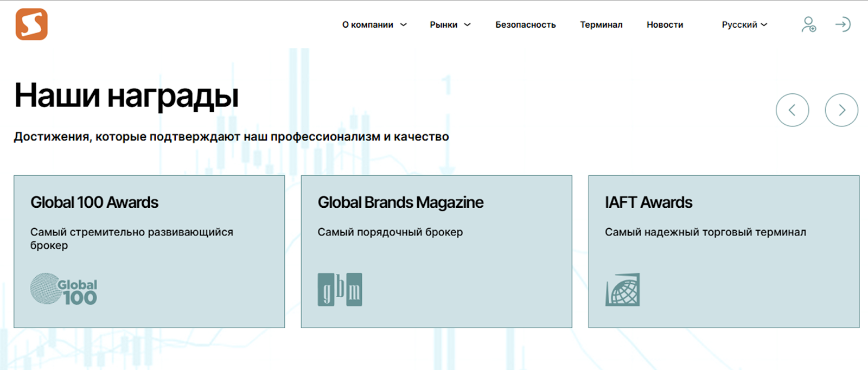Open the Русский language dropdown
Viewport: 868px width, 370px height.
click(744, 24)
